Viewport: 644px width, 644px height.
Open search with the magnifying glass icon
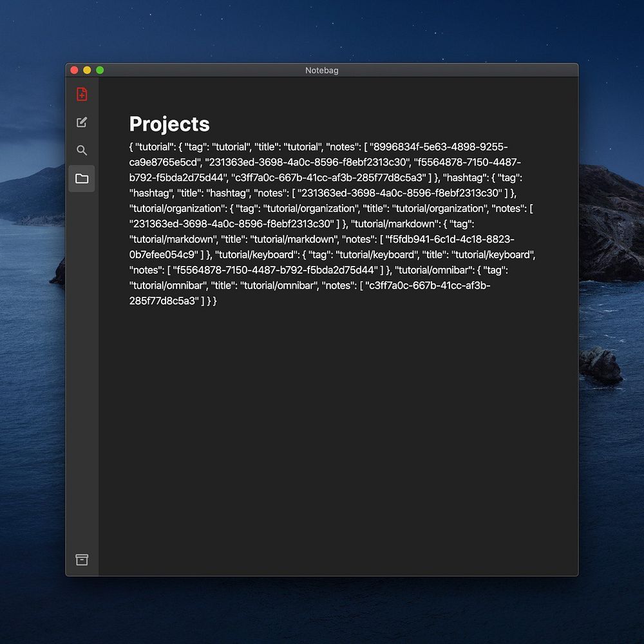[82, 150]
